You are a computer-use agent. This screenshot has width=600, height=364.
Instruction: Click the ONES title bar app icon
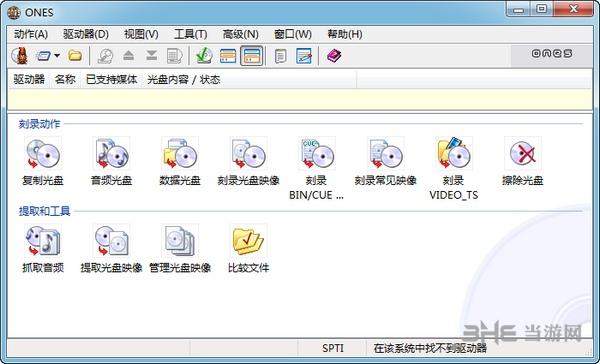(x=14, y=13)
